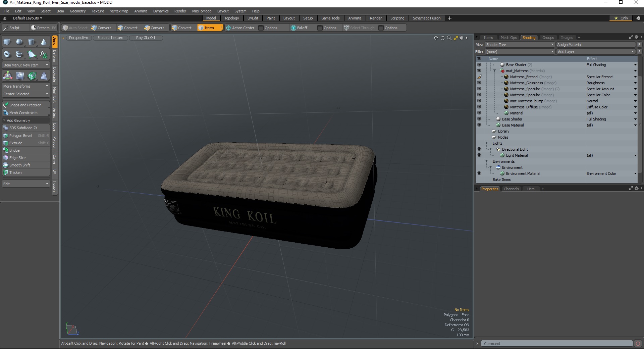644x349 pixels.
Task: Open Snaps and Precision
Action: click(26, 105)
